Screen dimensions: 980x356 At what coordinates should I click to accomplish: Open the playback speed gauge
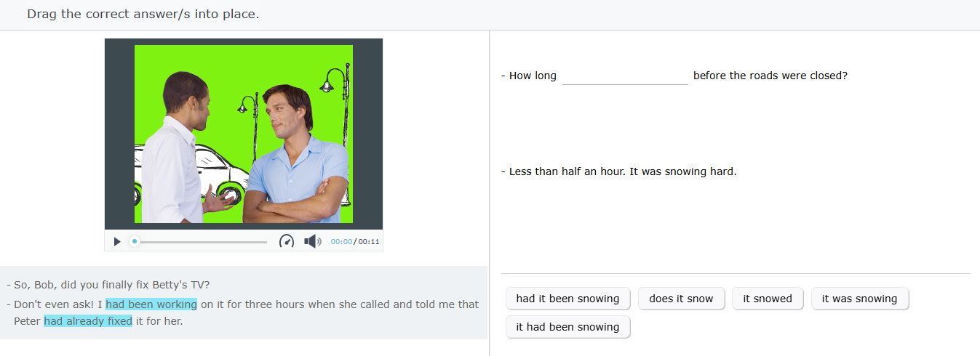287,241
